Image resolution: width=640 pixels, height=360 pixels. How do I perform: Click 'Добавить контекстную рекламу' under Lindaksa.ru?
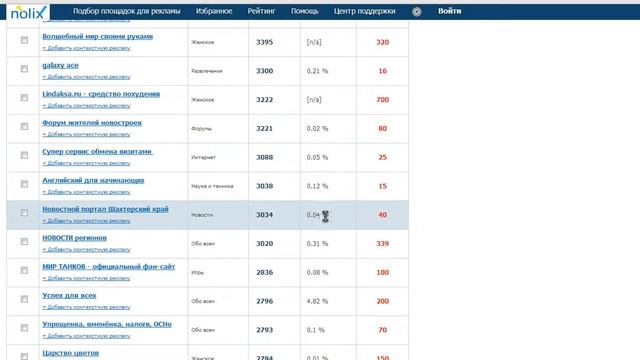(87, 106)
